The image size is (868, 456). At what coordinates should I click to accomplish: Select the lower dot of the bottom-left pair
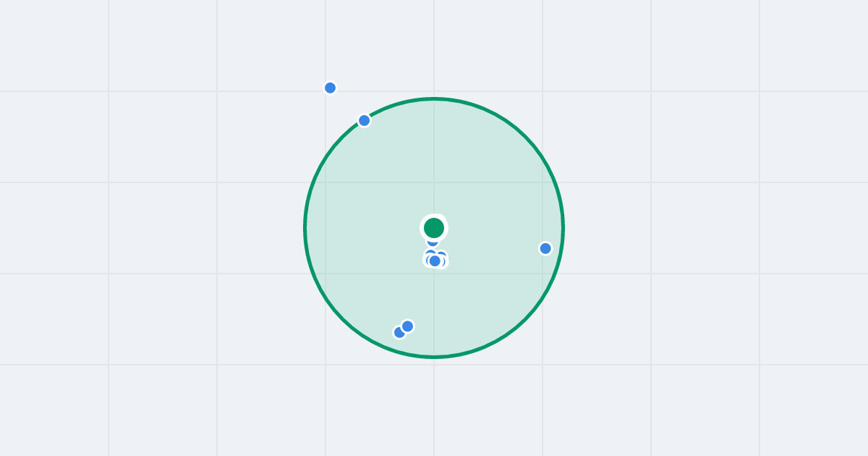point(399,333)
